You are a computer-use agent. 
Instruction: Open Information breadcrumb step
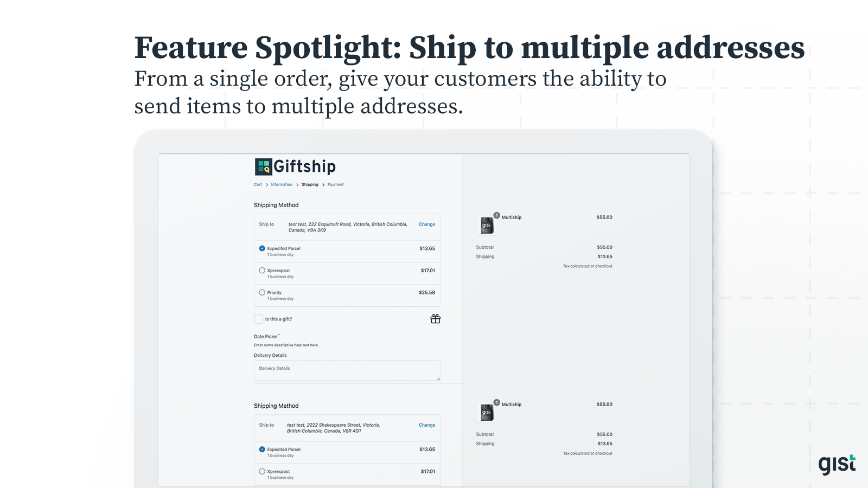coord(282,184)
